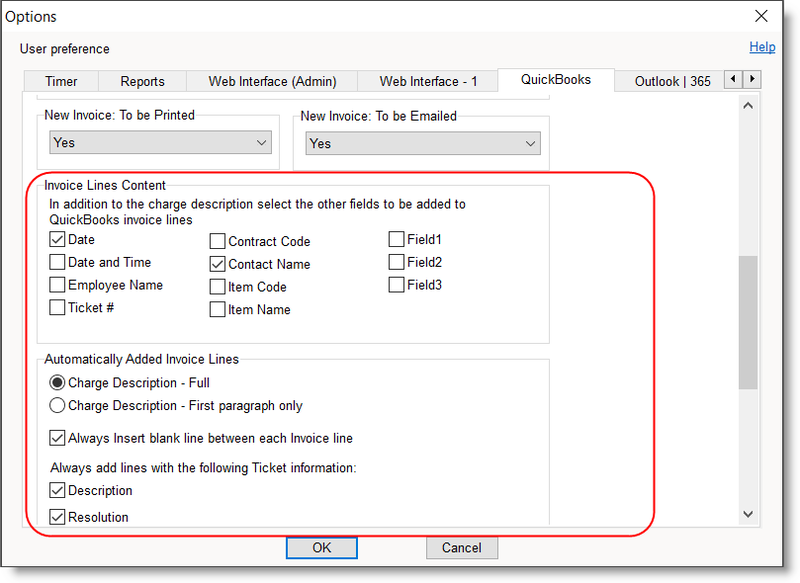800x583 pixels.
Task: Dismiss the dialog with Cancel
Action: (x=461, y=548)
